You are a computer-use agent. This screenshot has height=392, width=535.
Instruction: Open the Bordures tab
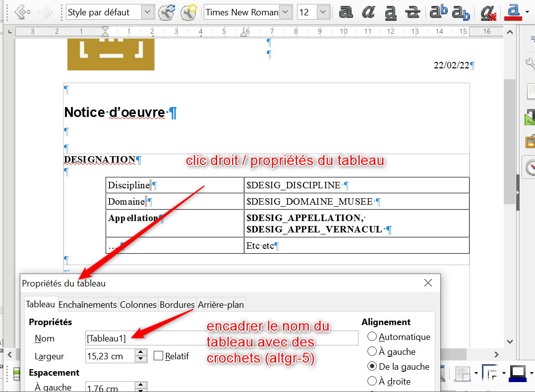(x=177, y=305)
